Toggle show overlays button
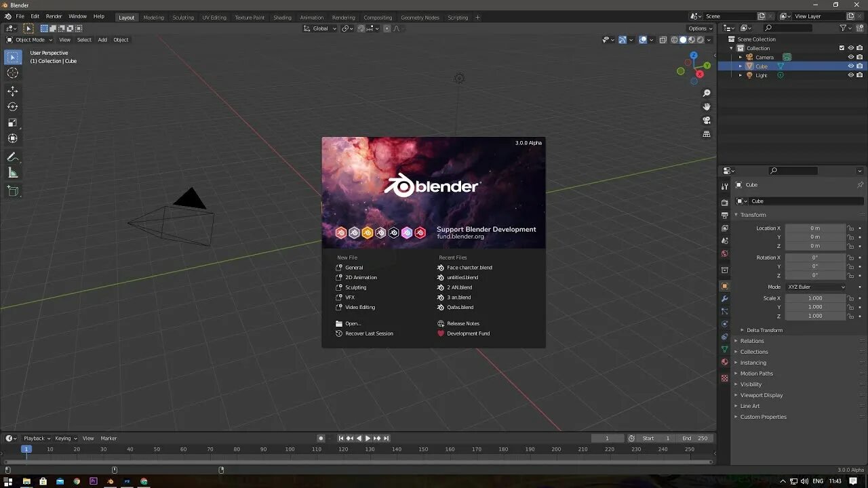The width and height of the screenshot is (868, 488). (643, 40)
